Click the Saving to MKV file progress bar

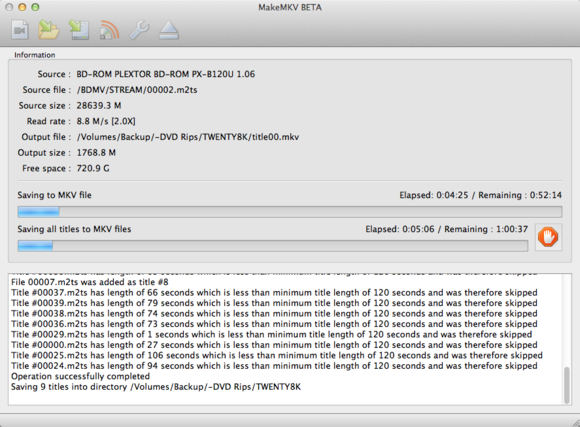290,212
